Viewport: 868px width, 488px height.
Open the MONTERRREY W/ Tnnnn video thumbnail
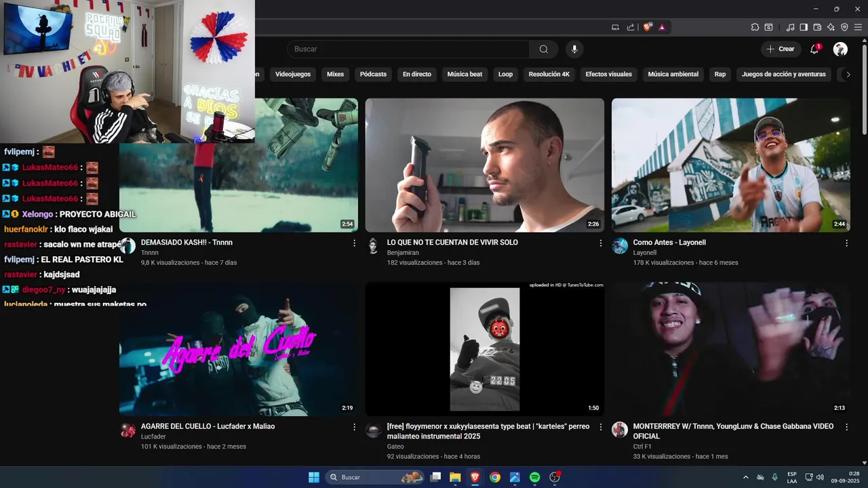(x=731, y=349)
